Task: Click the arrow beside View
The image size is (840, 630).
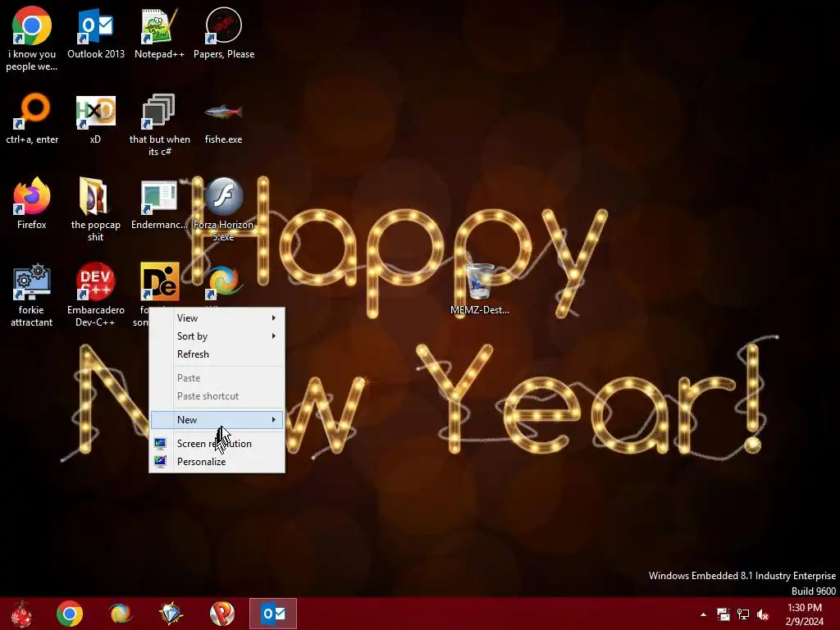Action: (x=274, y=318)
